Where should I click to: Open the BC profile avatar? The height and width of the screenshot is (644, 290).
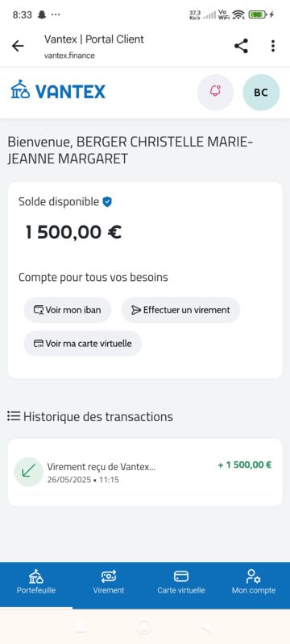coord(261,93)
